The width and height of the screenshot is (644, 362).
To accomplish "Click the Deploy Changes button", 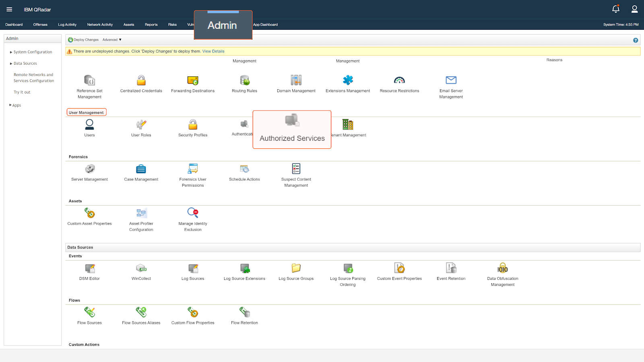I will click(83, 40).
